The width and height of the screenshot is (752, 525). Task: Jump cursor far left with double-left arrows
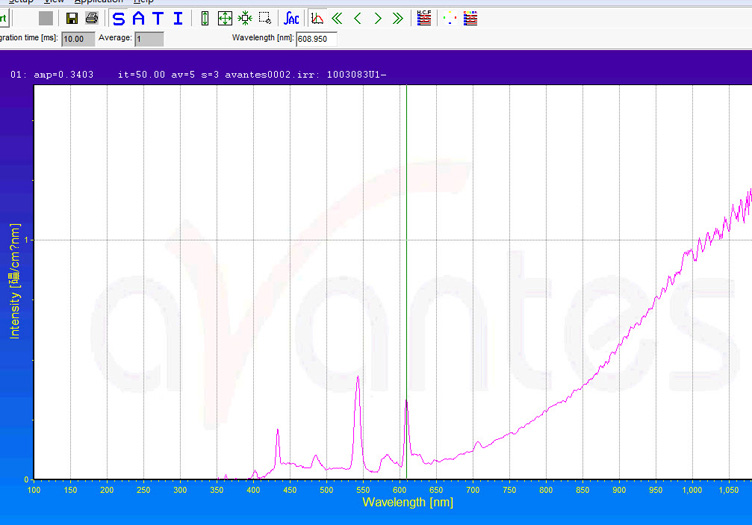[337, 18]
